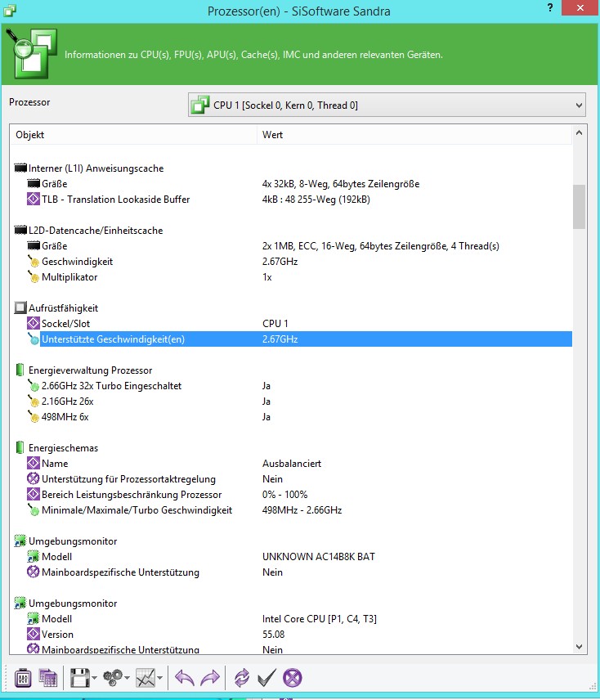Click the value 498MHz - 2.66GHz
The width and height of the screenshot is (600, 700).
coord(302,510)
